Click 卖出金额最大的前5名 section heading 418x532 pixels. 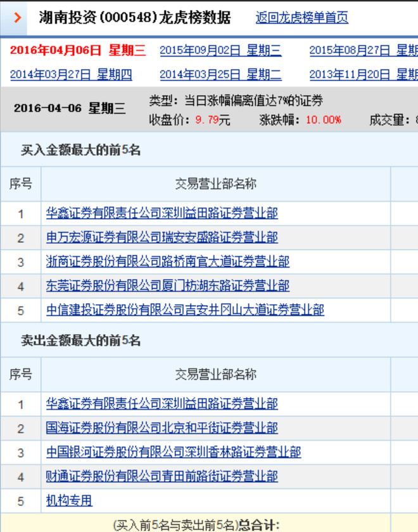80,341
